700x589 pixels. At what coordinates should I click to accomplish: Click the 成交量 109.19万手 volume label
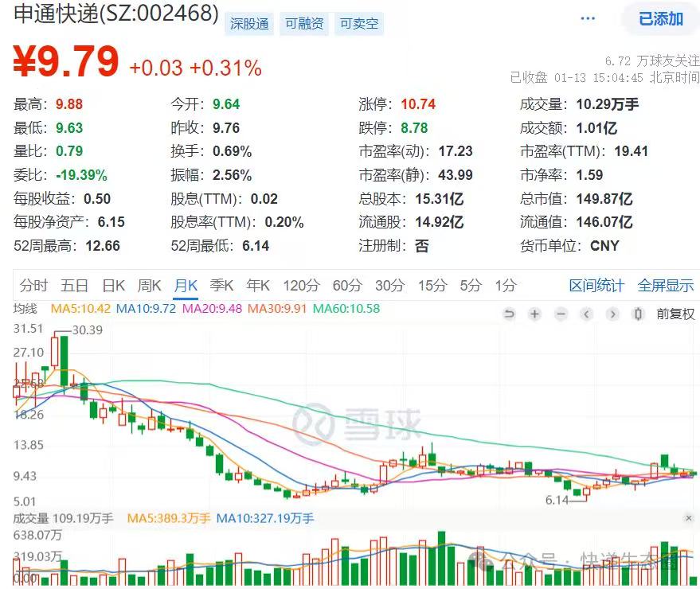click(x=63, y=518)
